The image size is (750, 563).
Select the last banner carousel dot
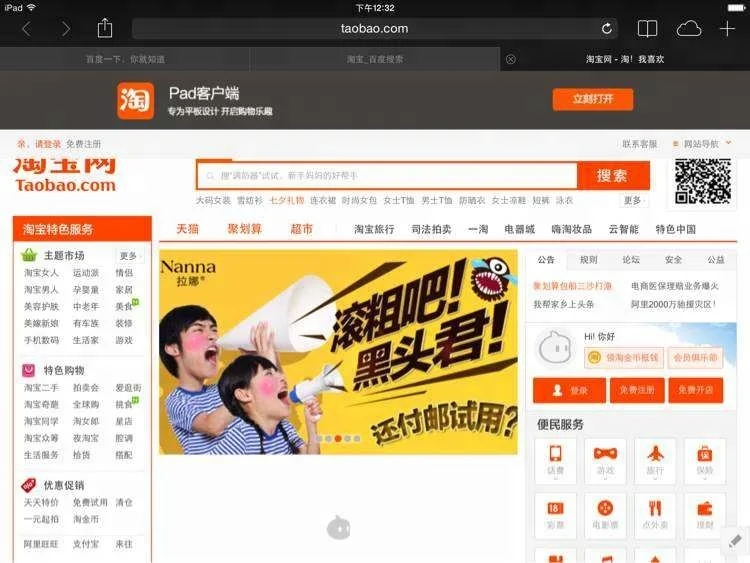point(357,439)
